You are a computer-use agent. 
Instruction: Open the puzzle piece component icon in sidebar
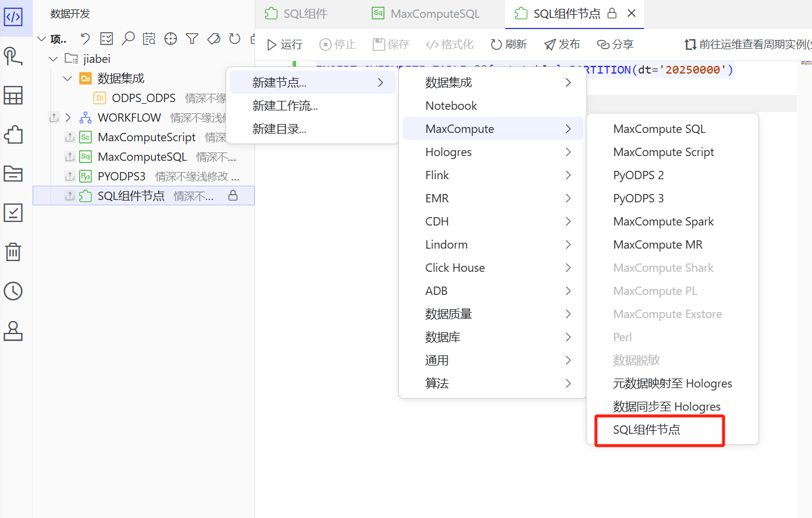[x=13, y=135]
